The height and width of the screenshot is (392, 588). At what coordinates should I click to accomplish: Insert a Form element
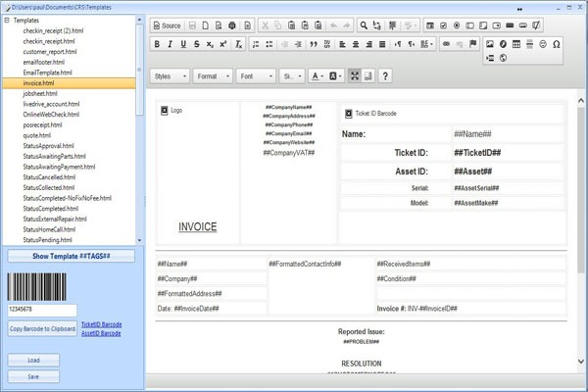430,25
